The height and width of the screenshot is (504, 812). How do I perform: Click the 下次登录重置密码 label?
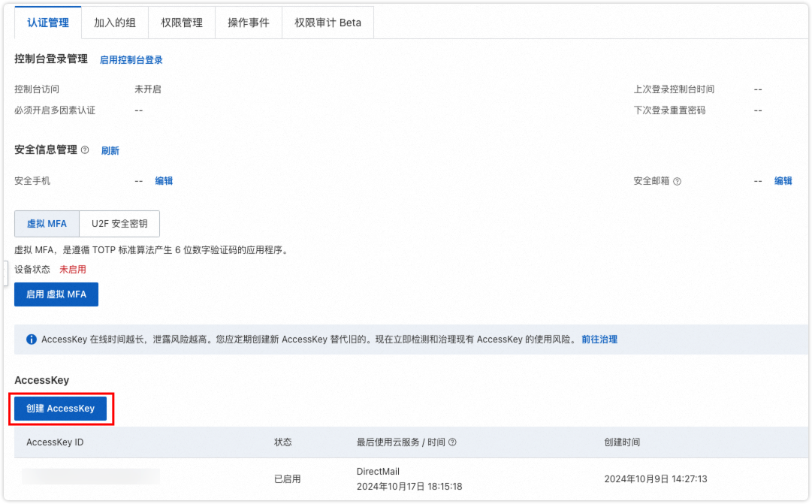(x=669, y=110)
